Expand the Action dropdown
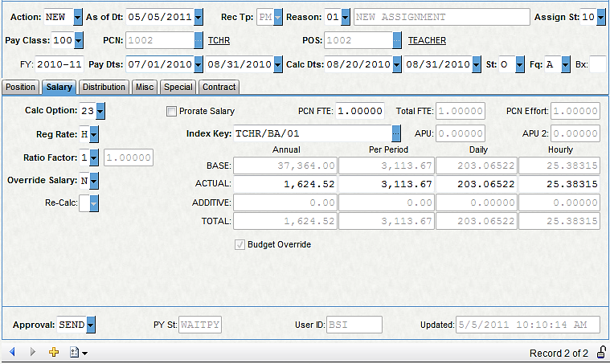Viewport: 610px width, 364px height. [77, 17]
